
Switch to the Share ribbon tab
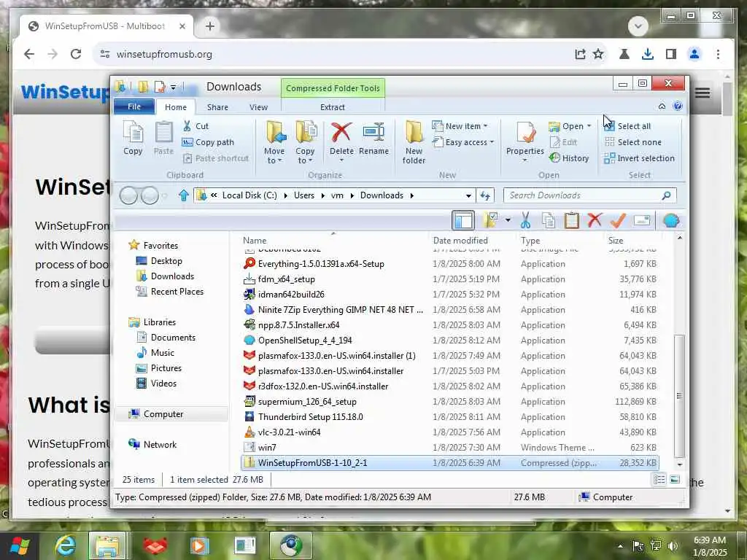tap(217, 107)
